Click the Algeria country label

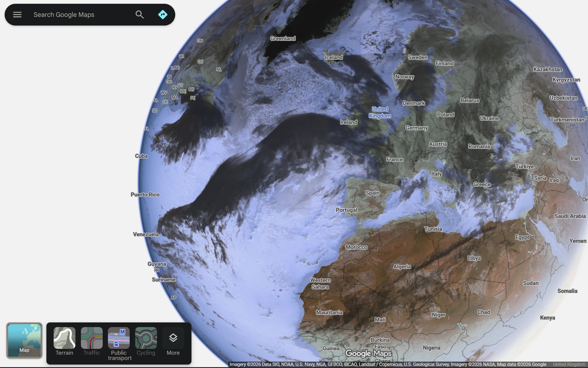pos(402,266)
